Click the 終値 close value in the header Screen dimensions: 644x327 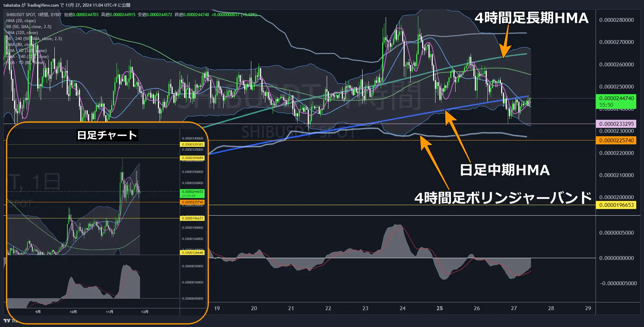[x=196, y=15]
